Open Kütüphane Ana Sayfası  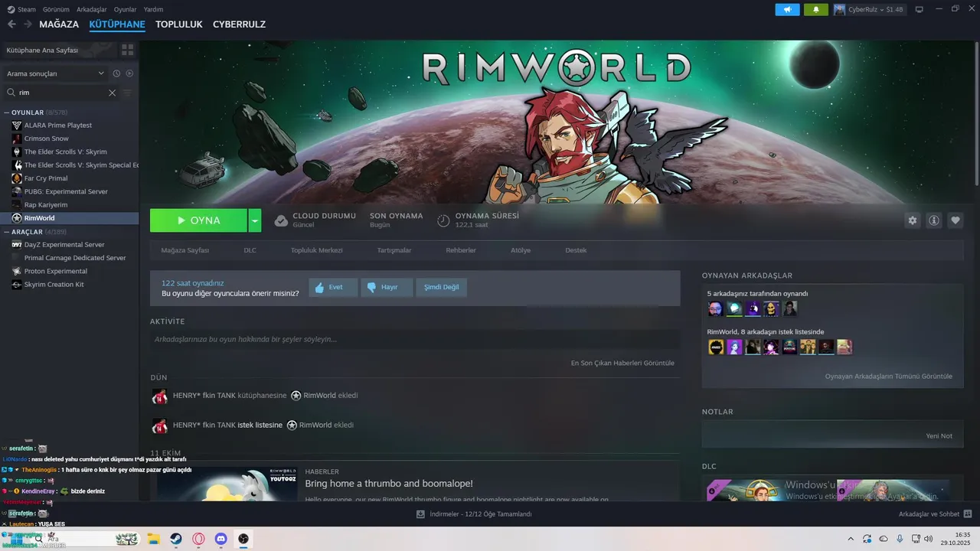60,50
